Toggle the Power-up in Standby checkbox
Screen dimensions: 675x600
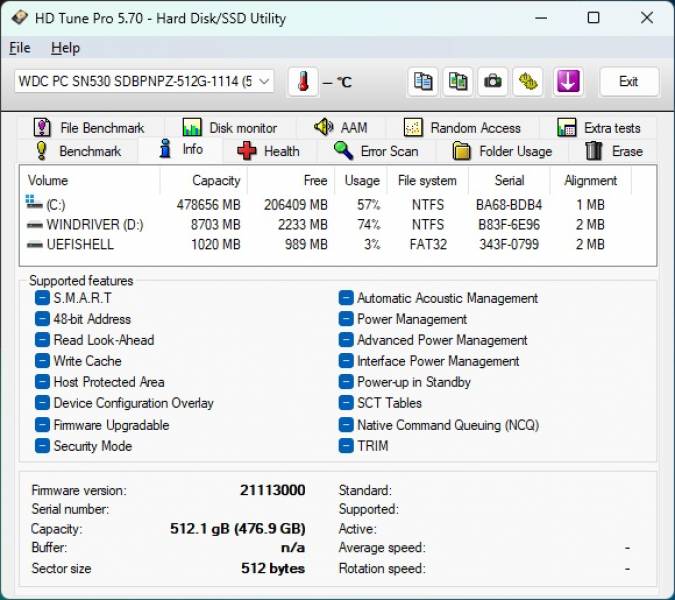(x=346, y=382)
